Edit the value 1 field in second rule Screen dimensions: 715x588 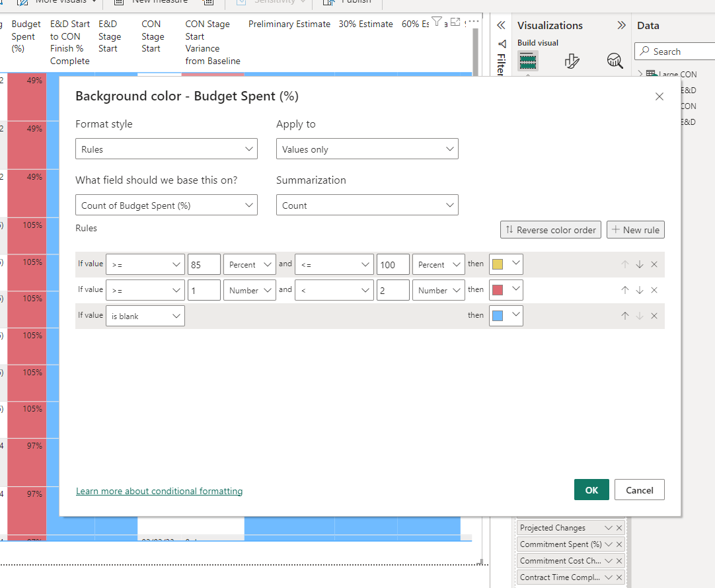click(204, 290)
